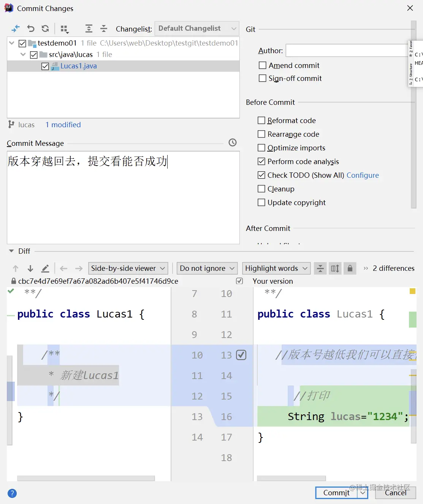Enable Cleanup checkbox
Screen dimensions: 423x504
click(261, 189)
